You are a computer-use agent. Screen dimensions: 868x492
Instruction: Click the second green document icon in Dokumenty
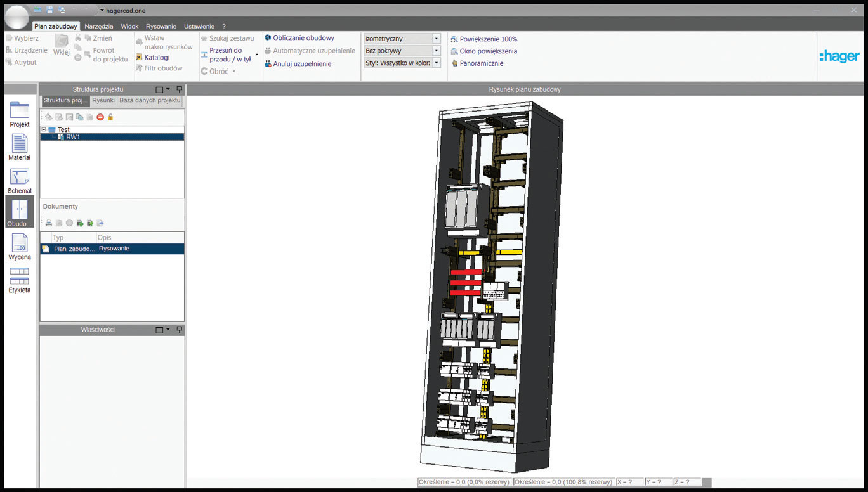90,223
